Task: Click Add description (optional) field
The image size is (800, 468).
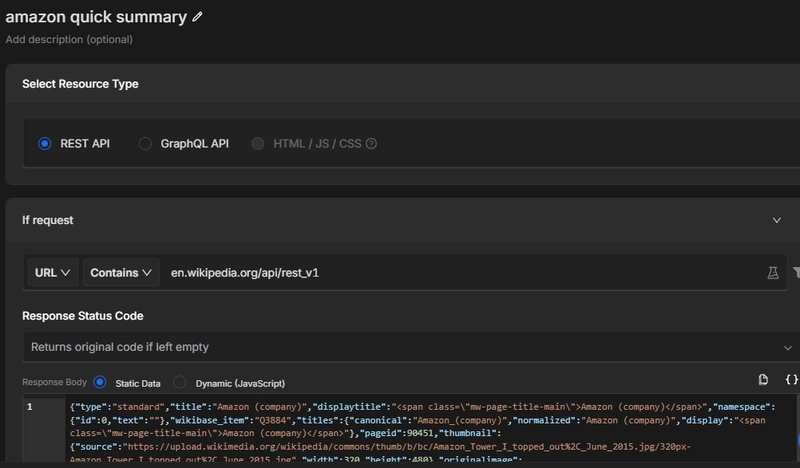Action: tap(69, 40)
